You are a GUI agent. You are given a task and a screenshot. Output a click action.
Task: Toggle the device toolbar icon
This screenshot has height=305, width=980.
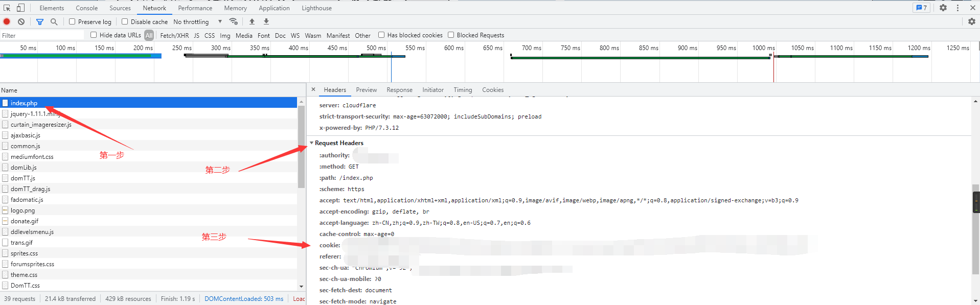(x=20, y=8)
